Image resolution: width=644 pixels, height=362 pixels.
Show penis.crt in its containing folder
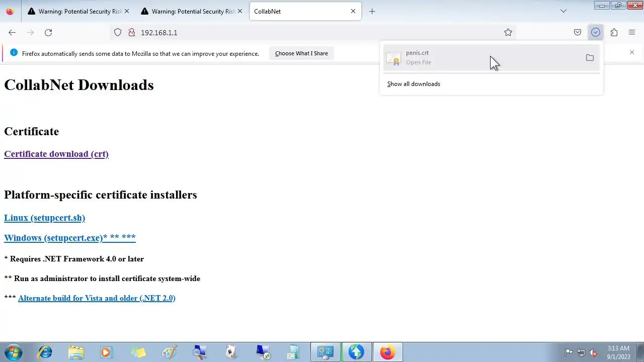click(x=590, y=58)
